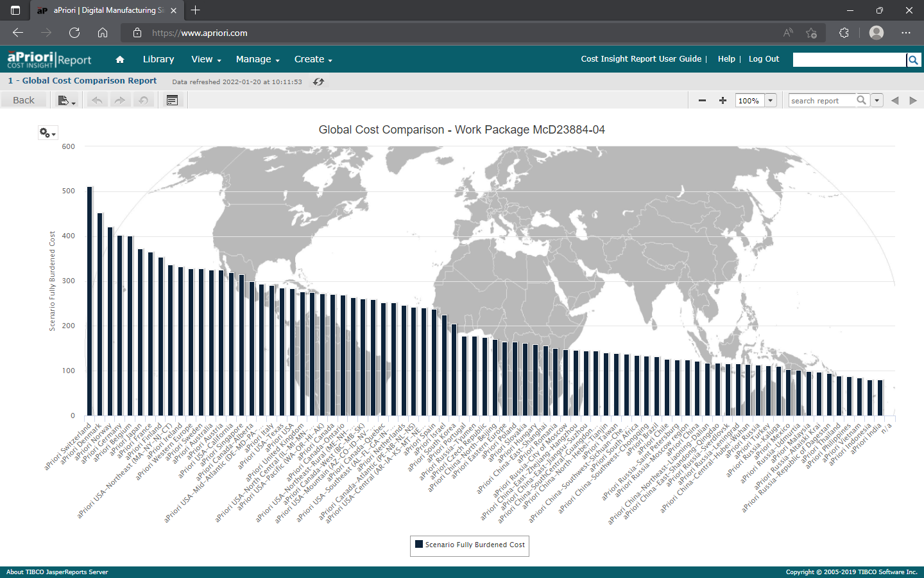Screen dimensions: 924x578
Task: Open the tab actions menu icon
Action: 15,10
